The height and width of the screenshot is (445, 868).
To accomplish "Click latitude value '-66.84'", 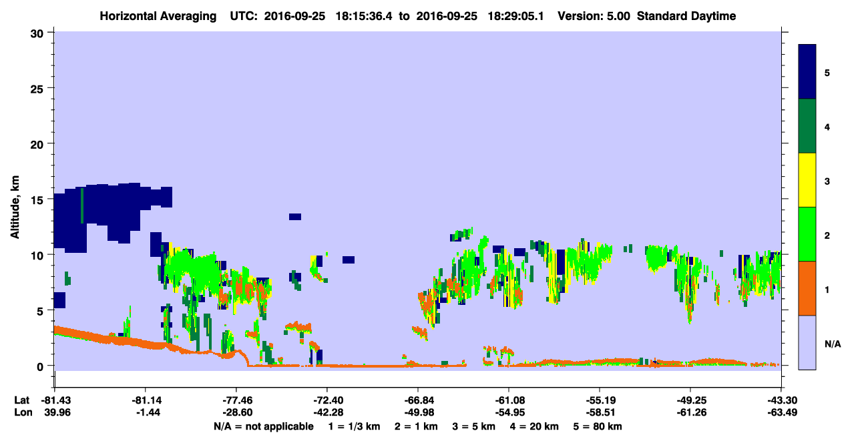I will click(417, 400).
